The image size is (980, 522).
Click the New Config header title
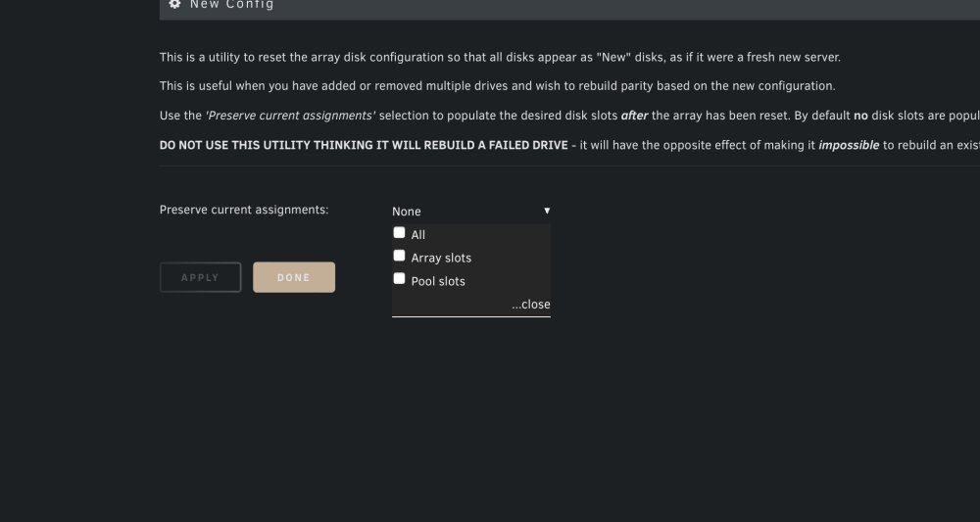pos(232,4)
